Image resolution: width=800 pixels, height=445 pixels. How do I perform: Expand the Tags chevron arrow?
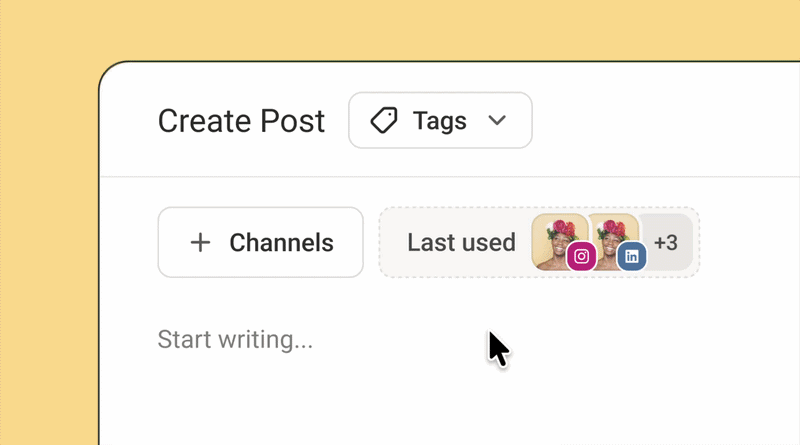tap(497, 120)
